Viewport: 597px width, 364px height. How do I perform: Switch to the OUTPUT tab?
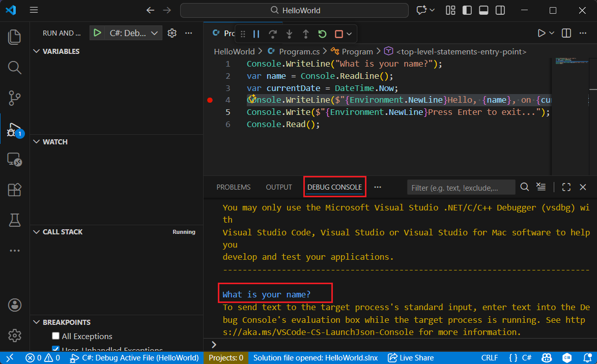(x=278, y=187)
